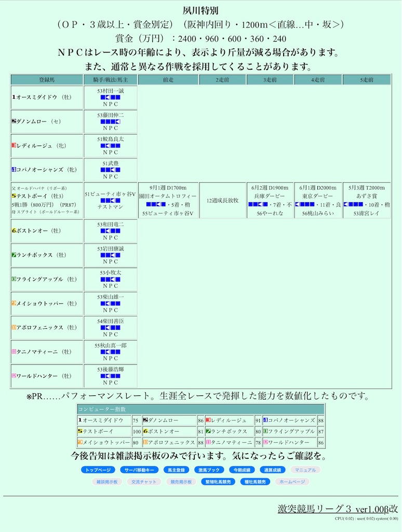Select the 前走 column header
402x532 pixels.
pyautogui.click(x=168, y=79)
